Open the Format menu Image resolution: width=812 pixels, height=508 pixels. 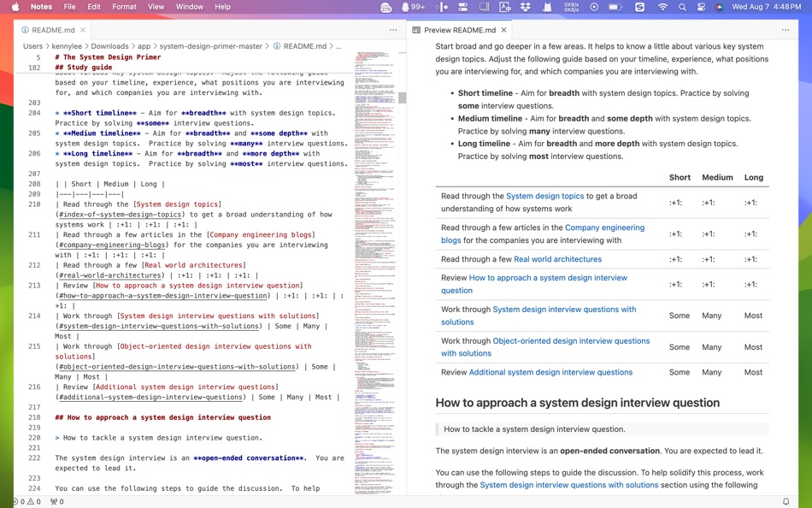coord(124,7)
